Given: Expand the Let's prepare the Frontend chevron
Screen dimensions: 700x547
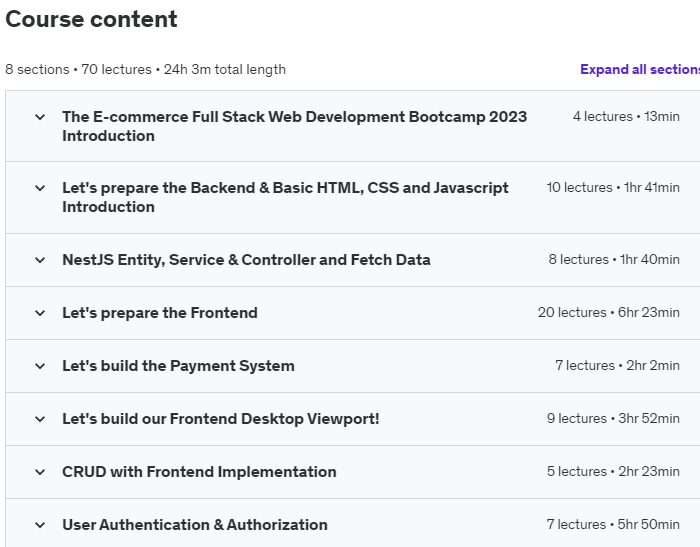Looking at the screenshot, I should 40,313.
